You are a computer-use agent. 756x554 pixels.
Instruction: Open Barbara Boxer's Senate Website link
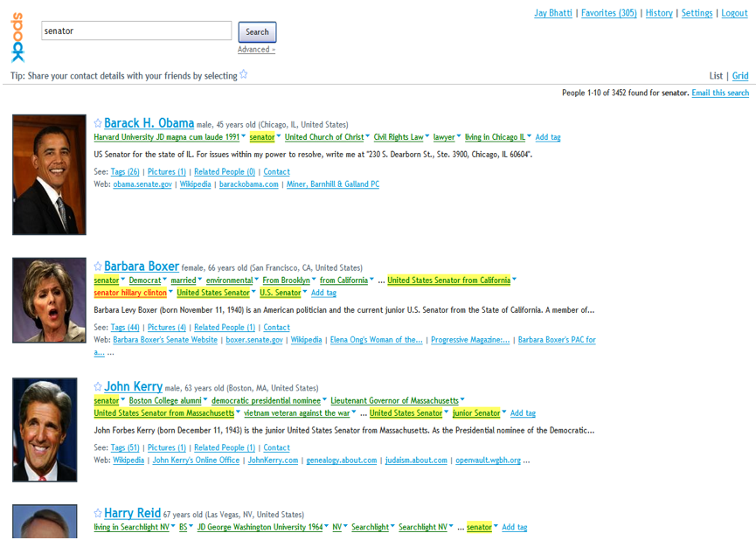(x=165, y=340)
